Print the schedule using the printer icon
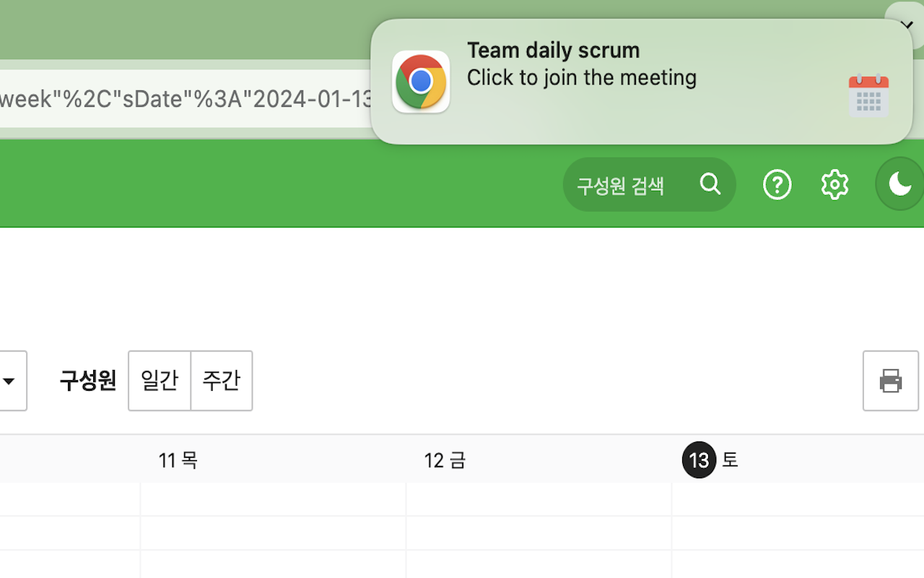Viewport: 924px width, 578px height. pos(890,381)
